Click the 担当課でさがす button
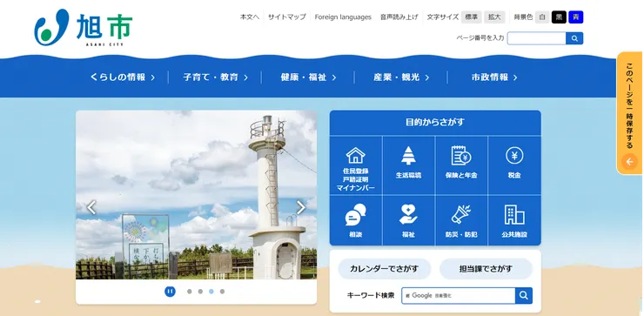 pyautogui.click(x=486, y=269)
